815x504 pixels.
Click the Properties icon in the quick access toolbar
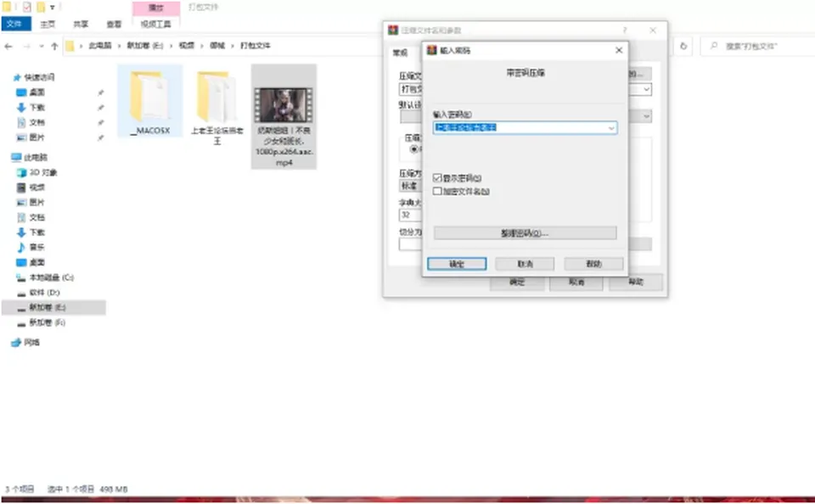coord(26,8)
